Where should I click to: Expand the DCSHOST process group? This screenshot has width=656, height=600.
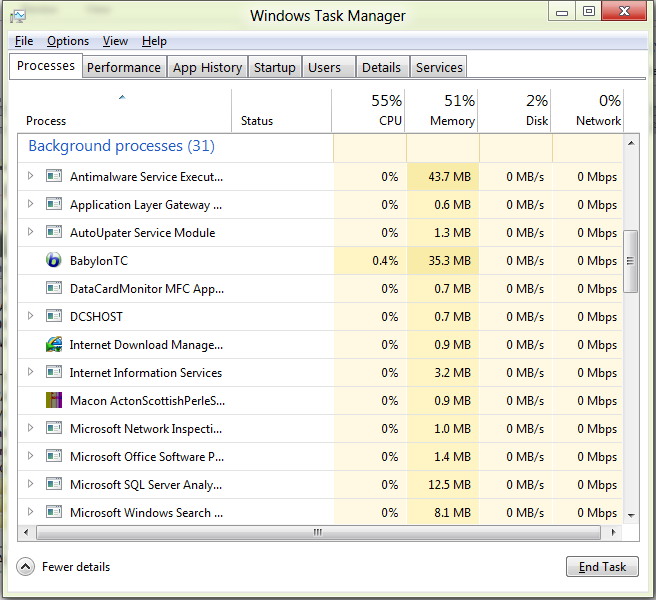[30, 316]
